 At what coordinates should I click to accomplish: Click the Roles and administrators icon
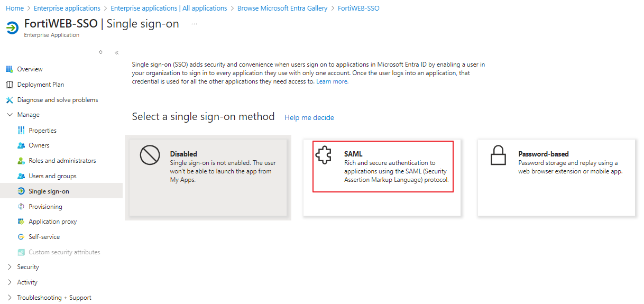(x=21, y=161)
